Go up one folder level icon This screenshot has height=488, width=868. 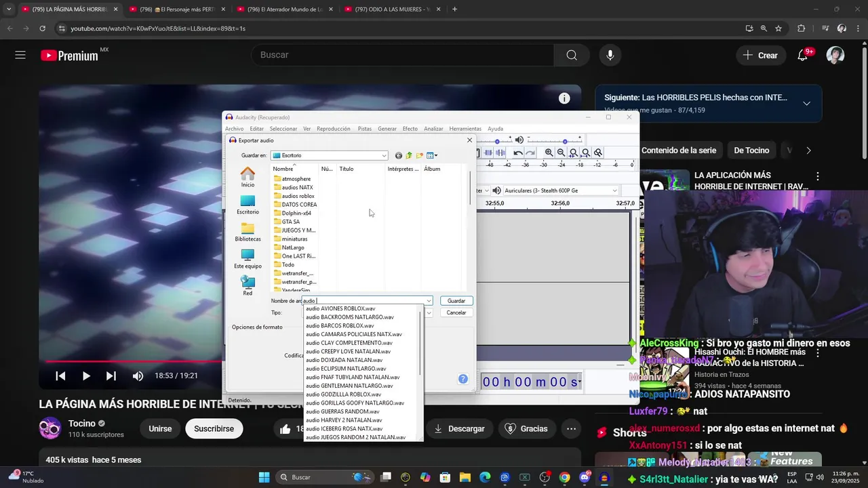pos(409,155)
